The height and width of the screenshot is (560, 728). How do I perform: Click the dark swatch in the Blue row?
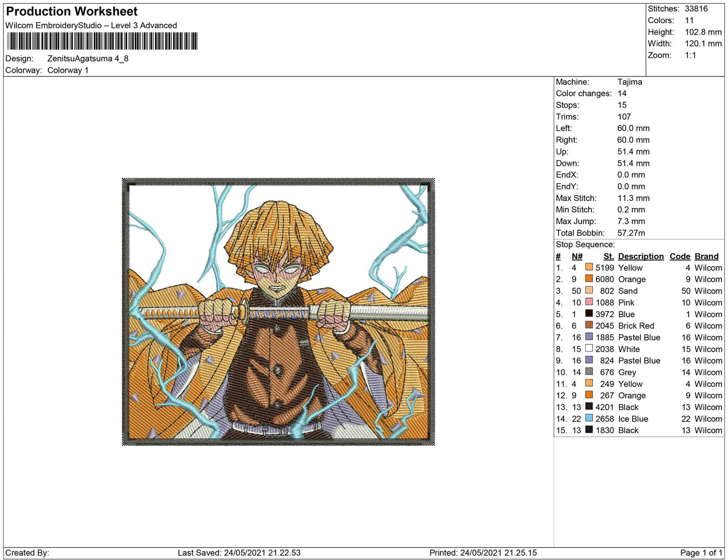[x=589, y=313]
